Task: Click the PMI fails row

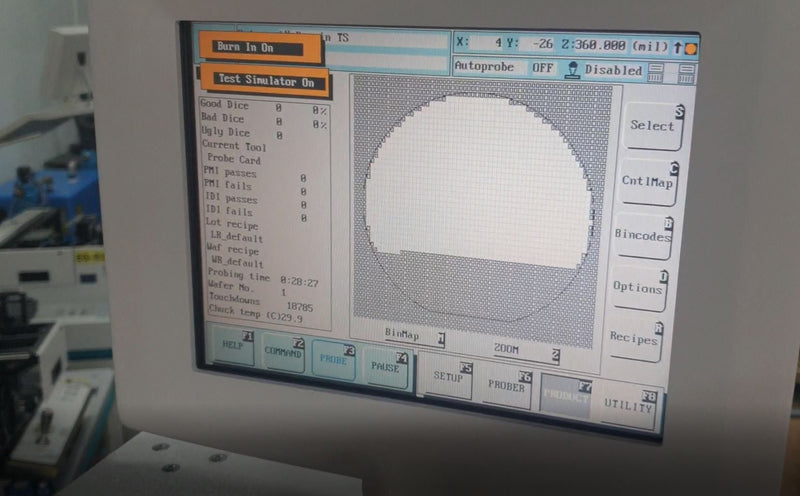Action: [255, 187]
